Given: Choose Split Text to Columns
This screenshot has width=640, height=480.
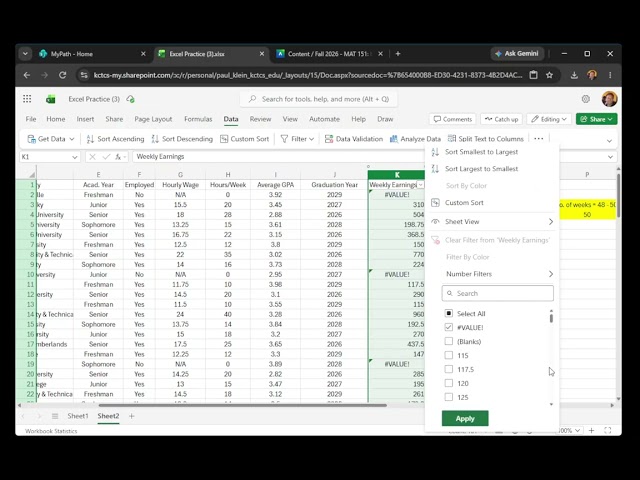Looking at the screenshot, I should tap(486, 139).
